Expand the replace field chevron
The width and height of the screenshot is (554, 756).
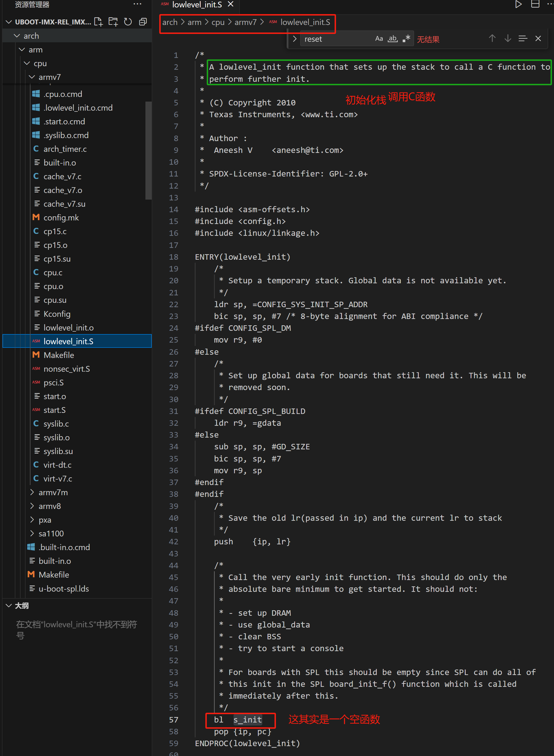click(294, 39)
